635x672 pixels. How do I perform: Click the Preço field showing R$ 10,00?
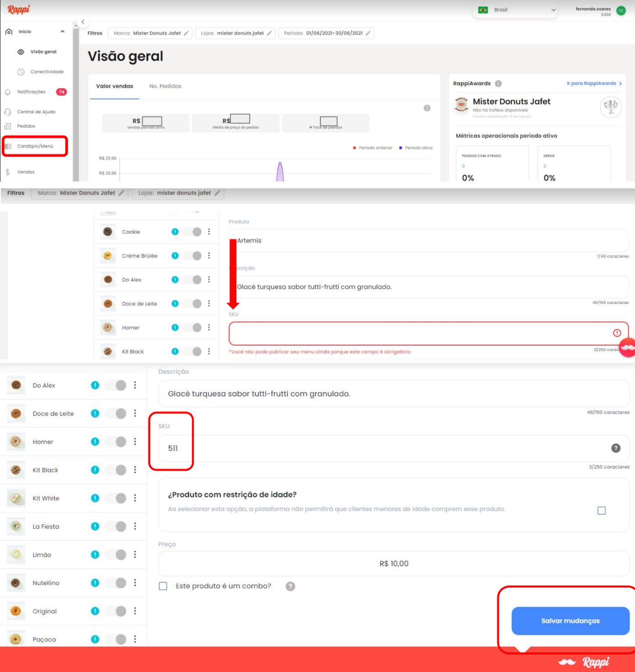click(394, 564)
